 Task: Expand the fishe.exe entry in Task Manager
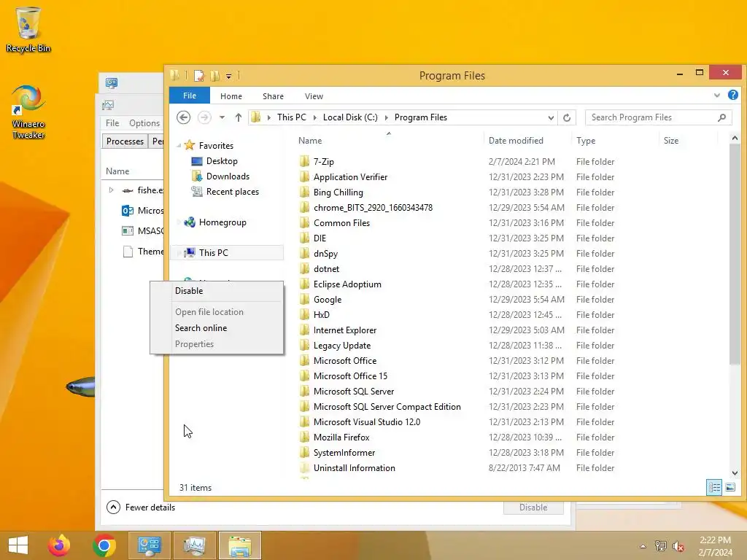pyautogui.click(x=111, y=190)
